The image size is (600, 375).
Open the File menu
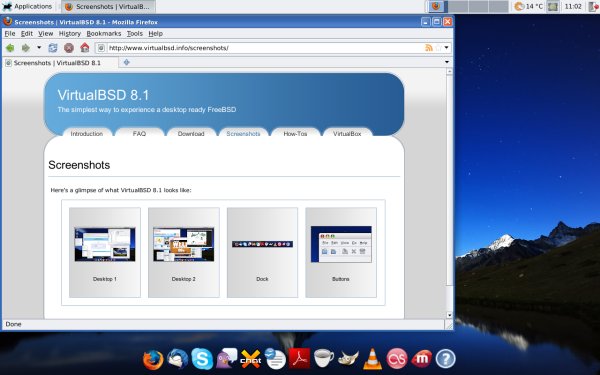click(10, 34)
